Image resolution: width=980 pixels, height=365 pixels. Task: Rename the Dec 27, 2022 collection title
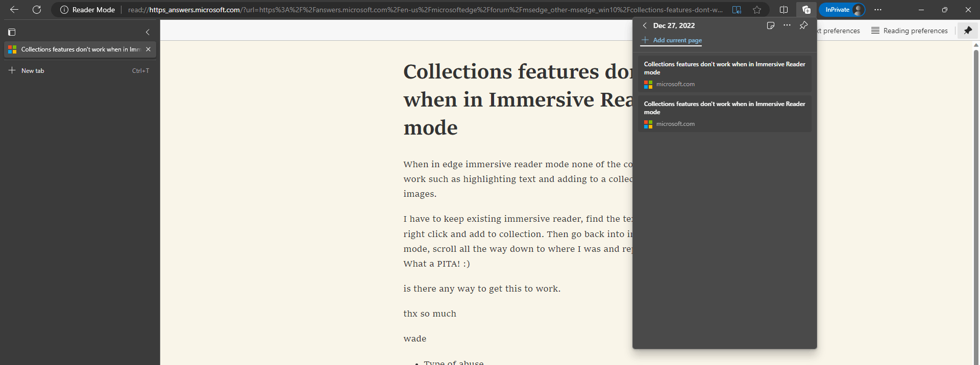(674, 25)
